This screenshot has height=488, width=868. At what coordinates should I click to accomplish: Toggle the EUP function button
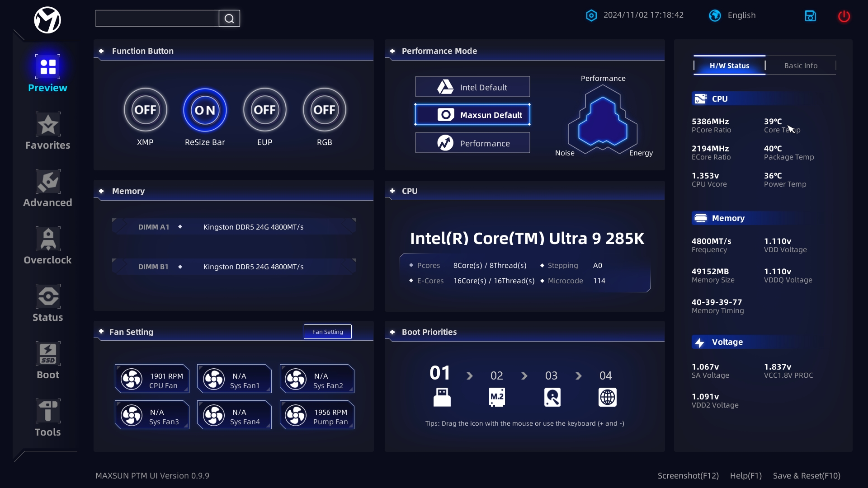264,110
